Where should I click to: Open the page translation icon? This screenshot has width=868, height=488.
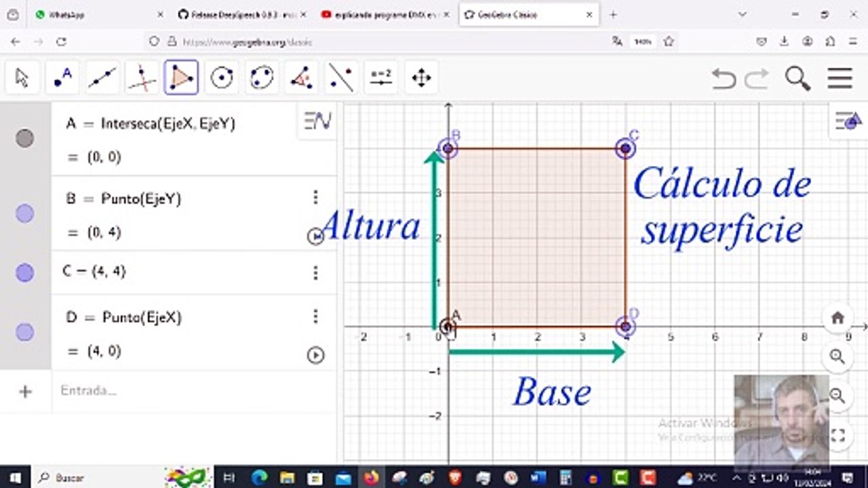click(617, 41)
